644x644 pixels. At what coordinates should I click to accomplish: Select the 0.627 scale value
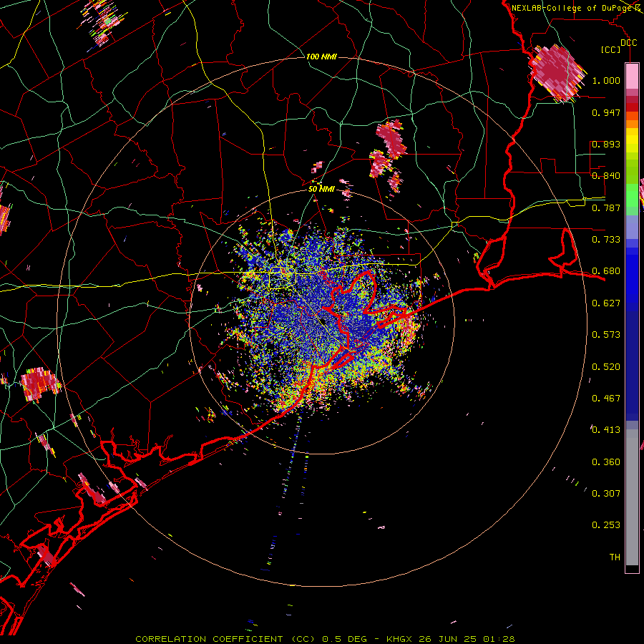(x=606, y=303)
